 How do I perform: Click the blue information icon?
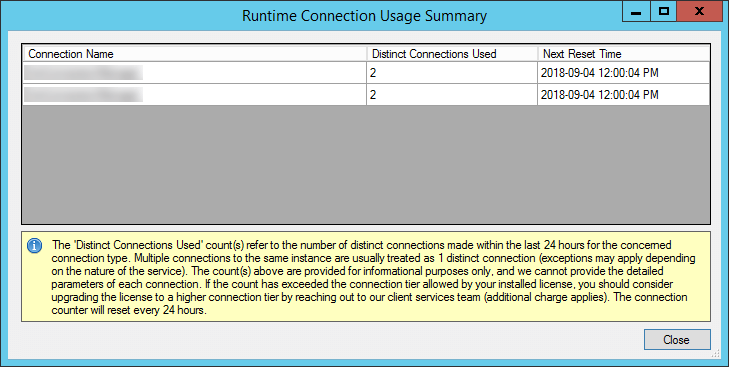[x=34, y=245]
